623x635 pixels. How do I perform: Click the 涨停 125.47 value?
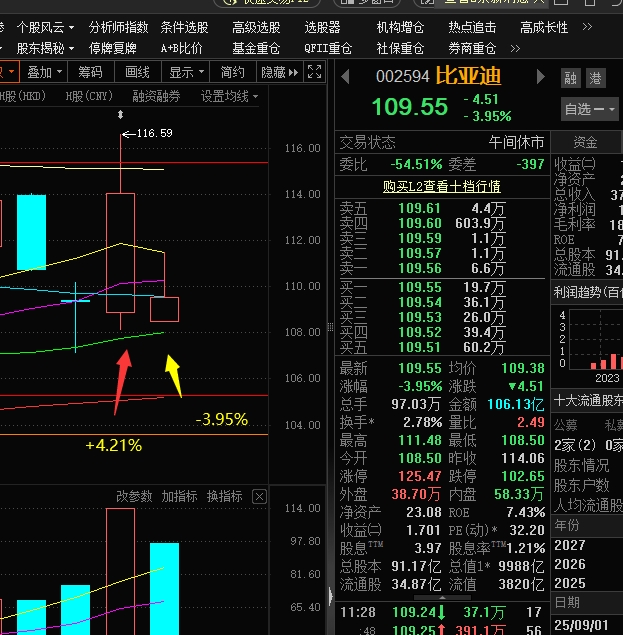coord(420,476)
